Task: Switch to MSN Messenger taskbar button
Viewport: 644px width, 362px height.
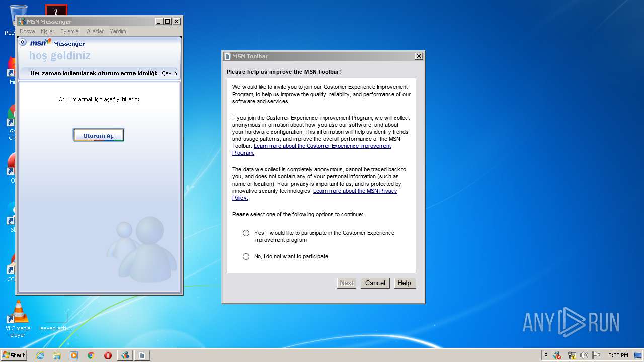Action: click(x=125, y=355)
